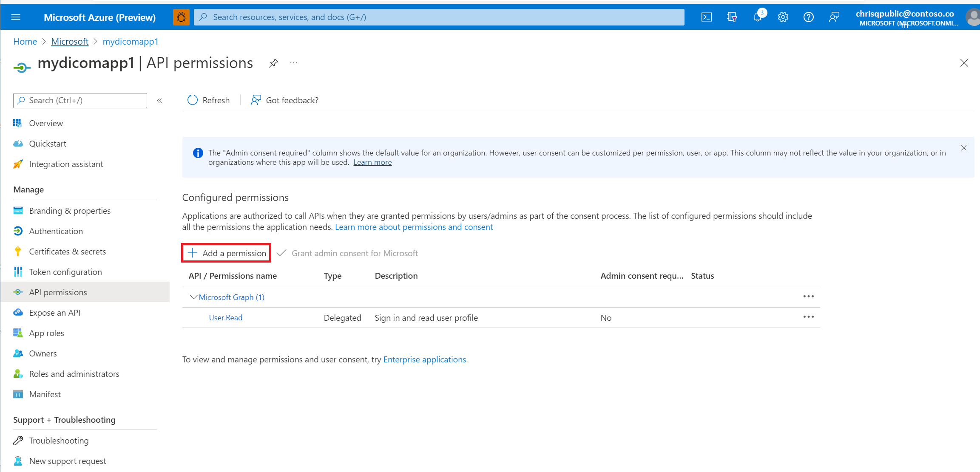The height and width of the screenshot is (472, 980).
Task: Click the help question mark icon
Action: pyautogui.click(x=808, y=17)
